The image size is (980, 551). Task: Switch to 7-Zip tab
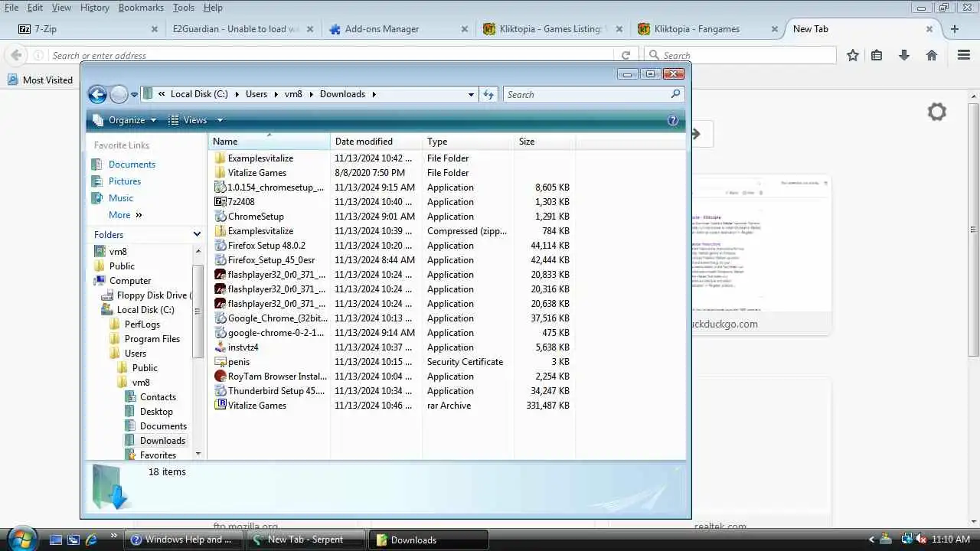pos(87,29)
